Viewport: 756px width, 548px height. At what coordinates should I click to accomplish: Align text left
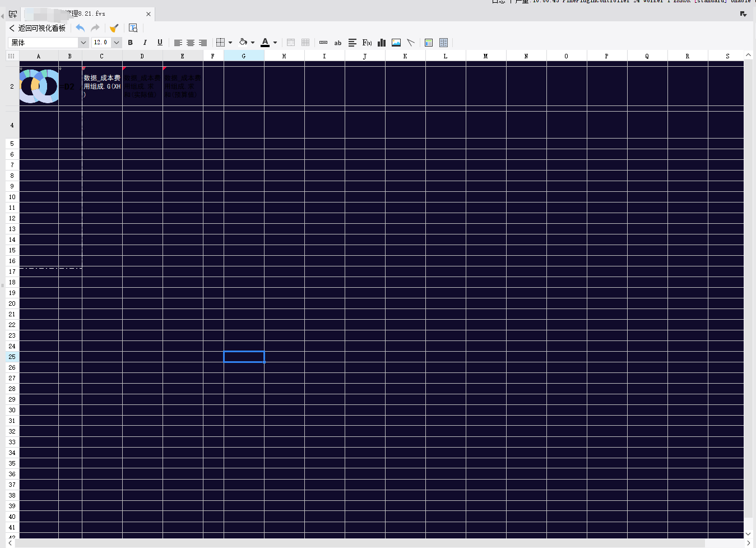(x=178, y=43)
